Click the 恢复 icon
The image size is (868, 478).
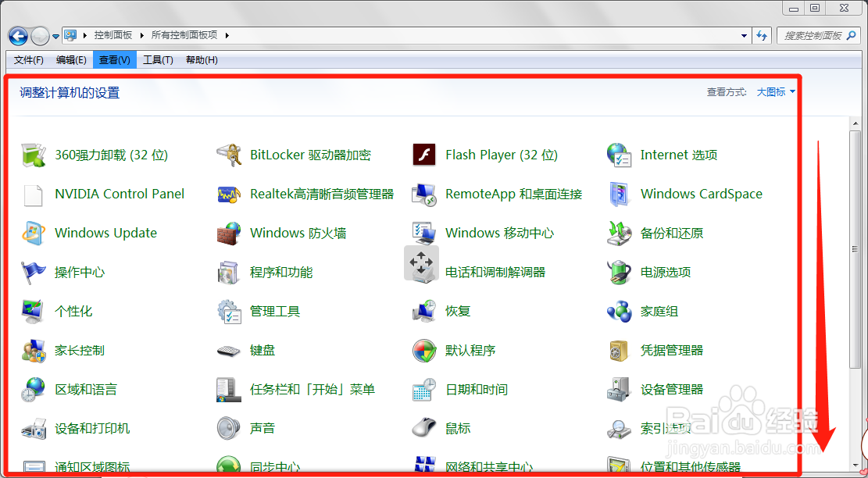(x=424, y=312)
